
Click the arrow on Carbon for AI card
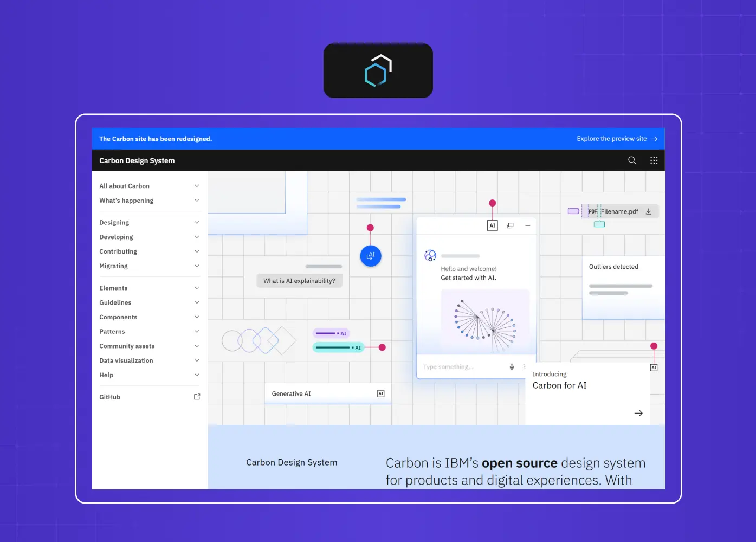click(638, 413)
